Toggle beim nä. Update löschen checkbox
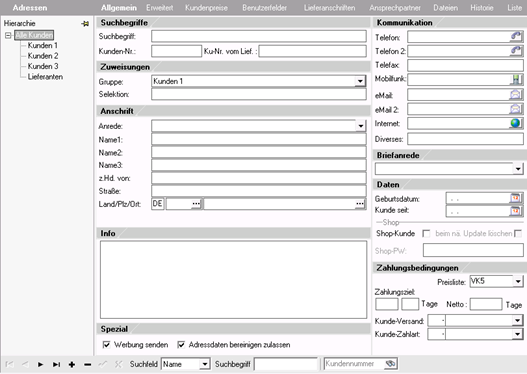Screen dimensions: 527x374 (518, 234)
